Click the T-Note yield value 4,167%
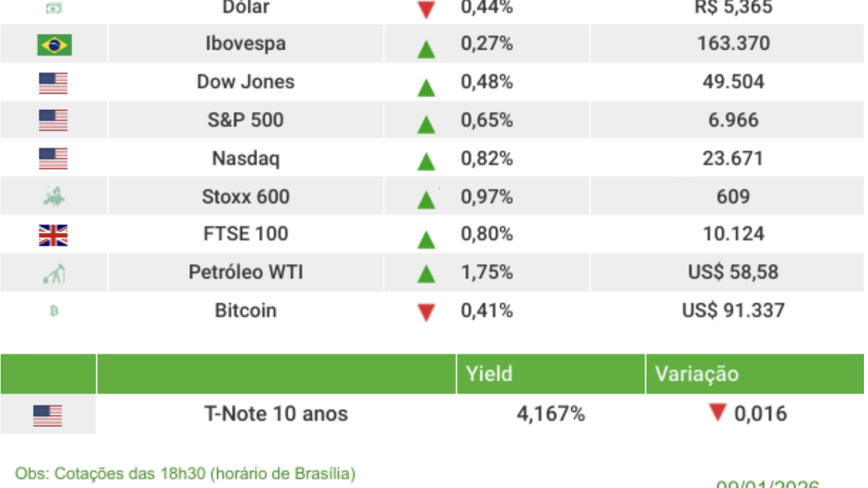This screenshot has height=488, width=868. point(551,413)
